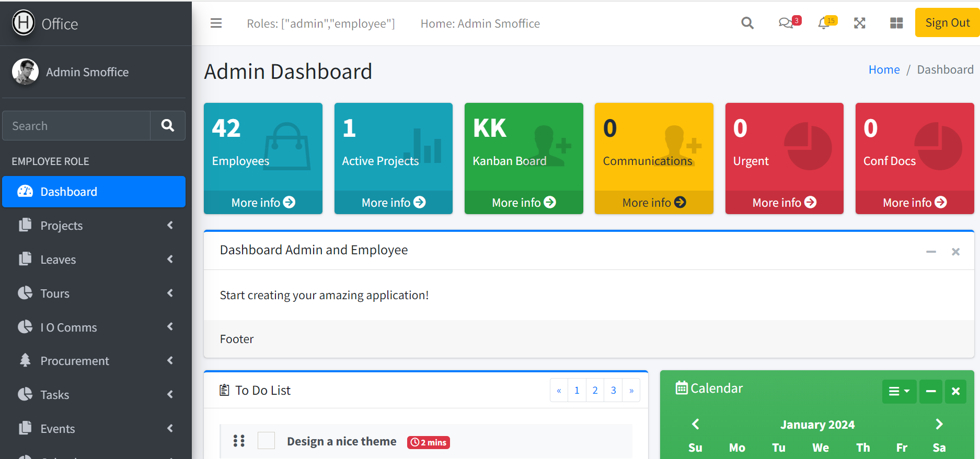Screen dimensions: 980x459
Task: Expand the Projects sidebar menu
Action: tap(94, 226)
